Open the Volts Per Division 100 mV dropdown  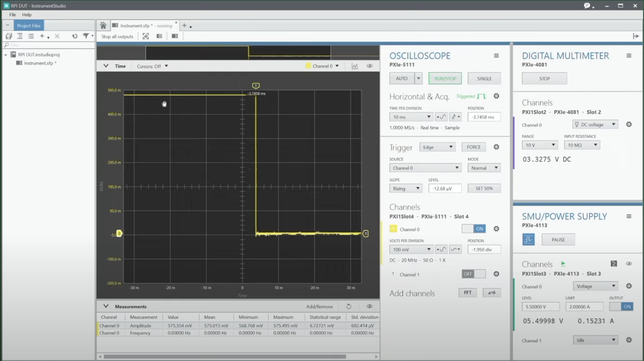[411, 249]
